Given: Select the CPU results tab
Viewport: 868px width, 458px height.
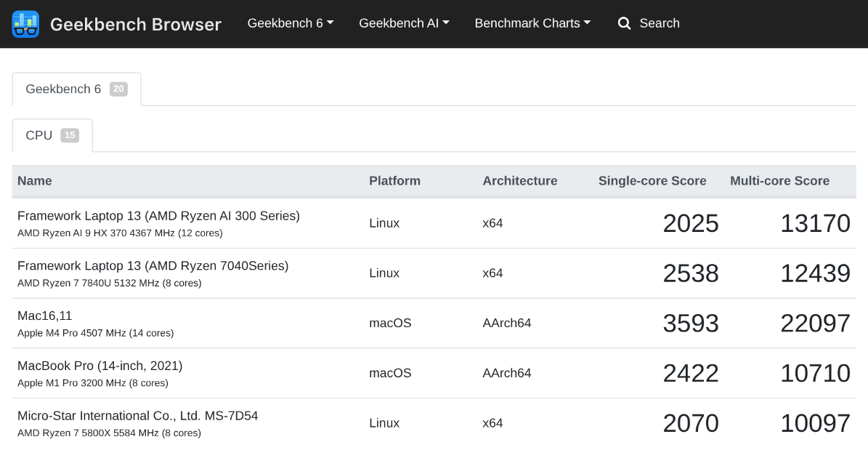Looking at the screenshot, I should 52,136.
